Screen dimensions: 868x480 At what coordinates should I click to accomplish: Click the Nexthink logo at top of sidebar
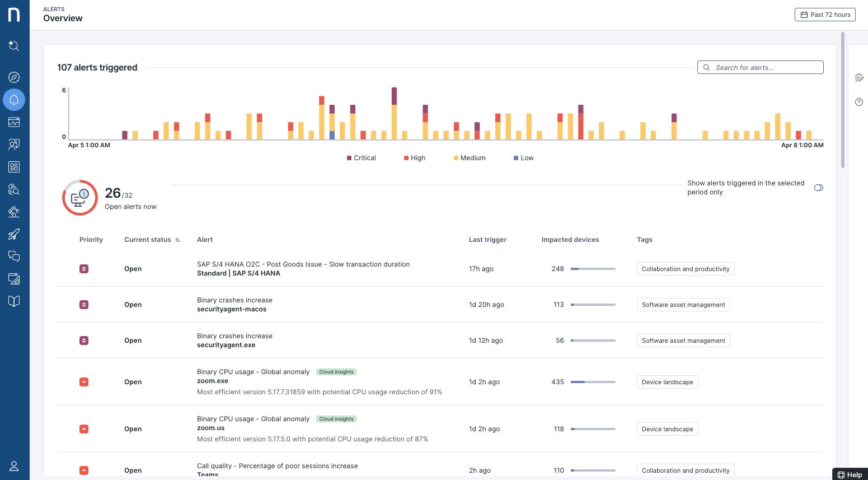(14, 15)
